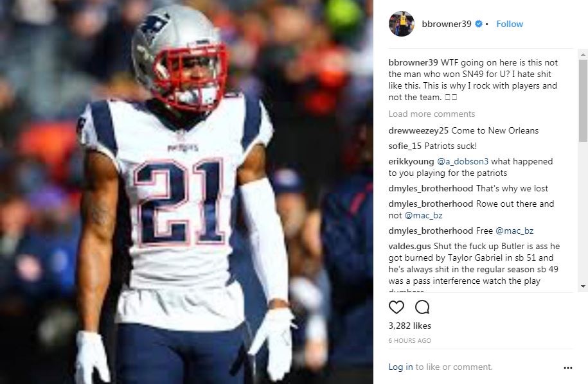Click the bbrowner39 profile avatar
The image size is (588, 384).
click(x=401, y=24)
